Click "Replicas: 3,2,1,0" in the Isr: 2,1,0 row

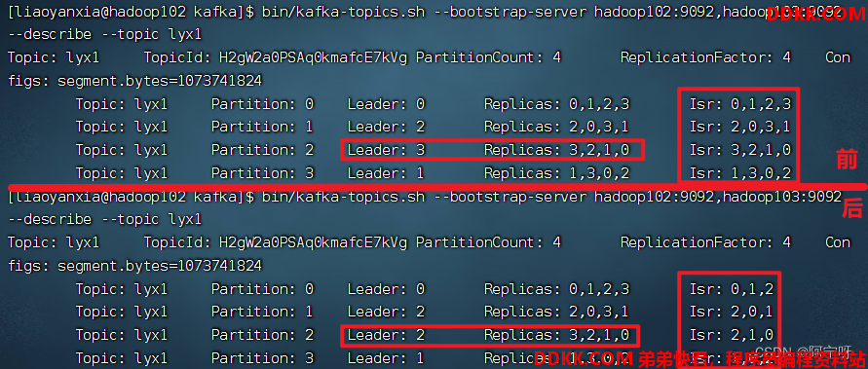(556, 335)
